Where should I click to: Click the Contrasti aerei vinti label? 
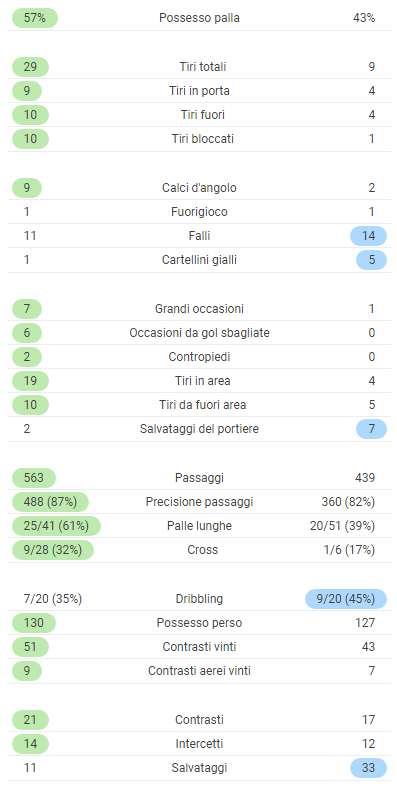pos(199,671)
